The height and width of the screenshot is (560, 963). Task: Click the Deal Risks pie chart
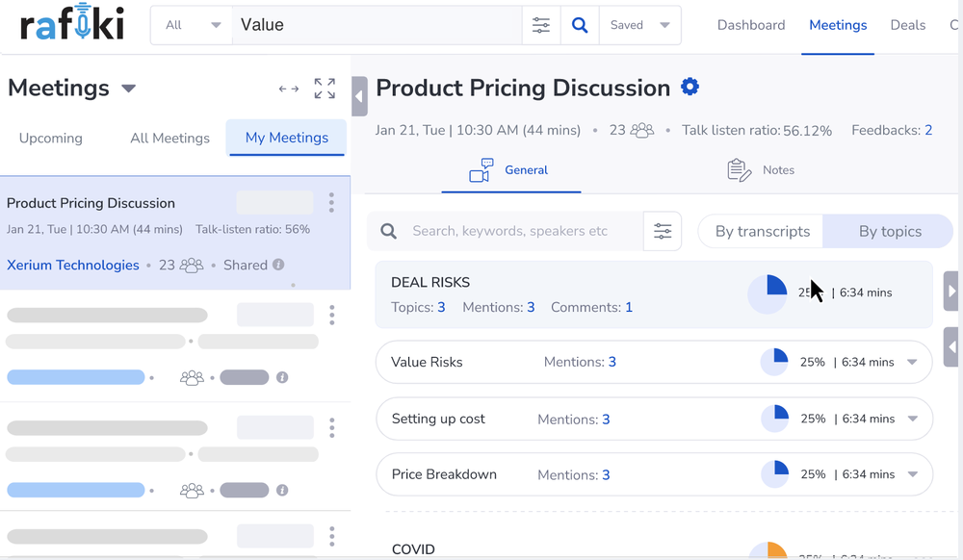pos(768,294)
